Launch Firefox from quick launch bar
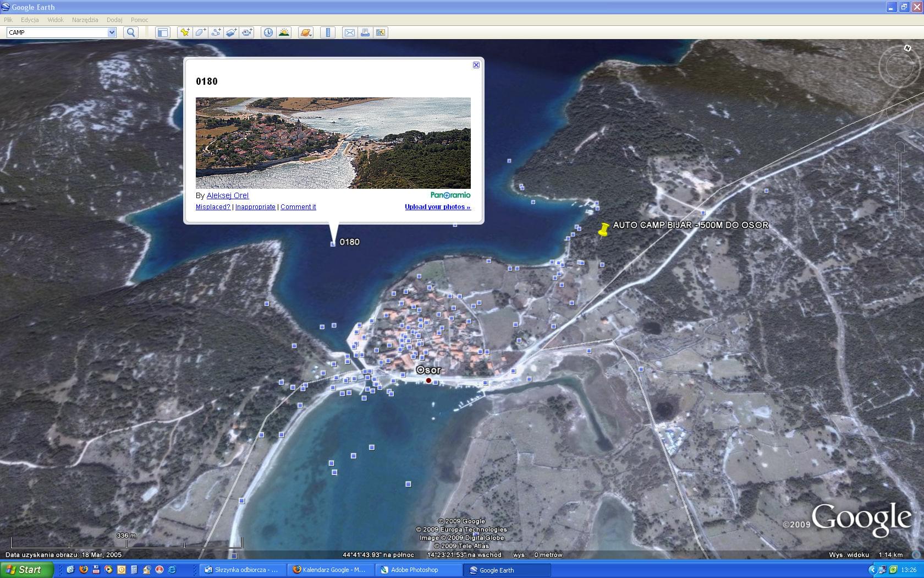 click(x=83, y=570)
